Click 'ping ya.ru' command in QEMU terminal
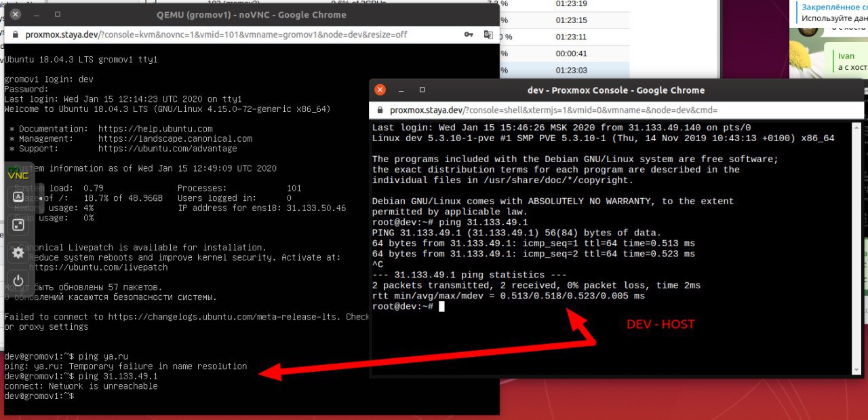The width and height of the screenshot is (868, 420). pos(103,356)
